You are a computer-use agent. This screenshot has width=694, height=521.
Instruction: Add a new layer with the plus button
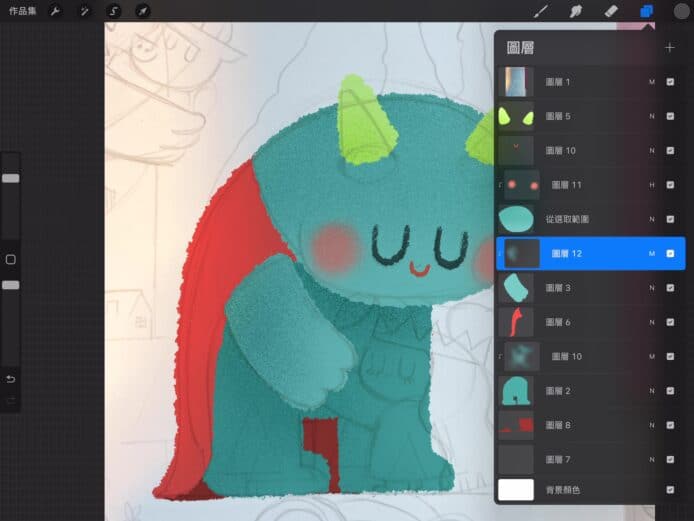669,47
